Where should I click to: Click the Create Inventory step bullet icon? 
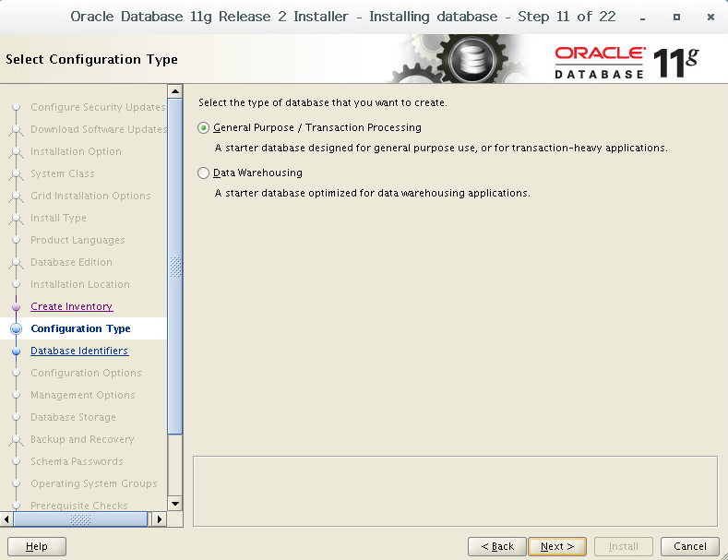click(x=17, y=307)
